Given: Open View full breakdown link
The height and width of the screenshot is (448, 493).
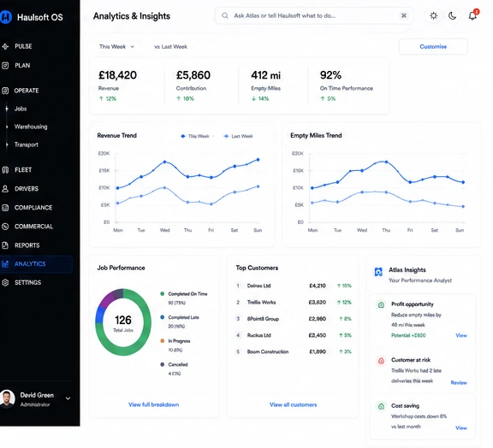Looking at the screenshot, I should point(153,404).
